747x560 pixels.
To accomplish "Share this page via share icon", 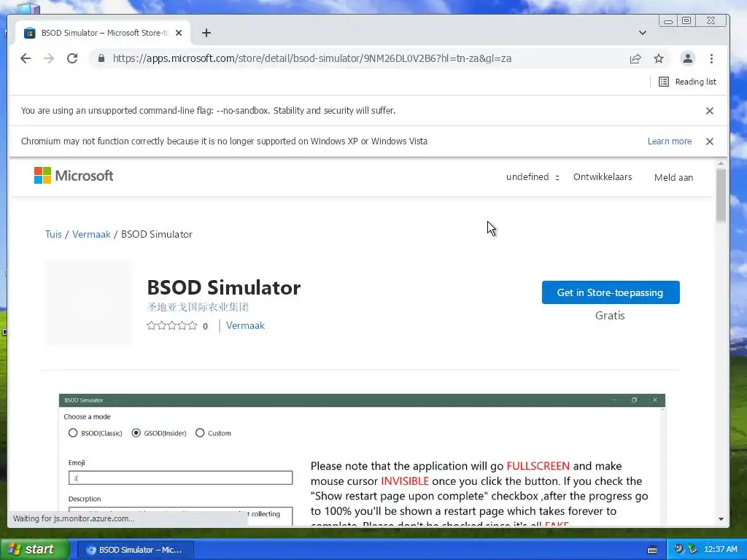I will pyautogui.click(x=635, y=58).
